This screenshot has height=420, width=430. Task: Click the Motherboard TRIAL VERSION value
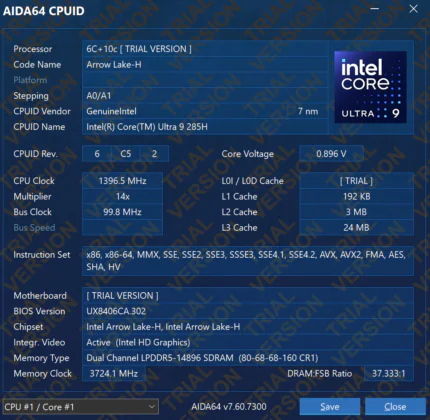(x=122, y=296)
